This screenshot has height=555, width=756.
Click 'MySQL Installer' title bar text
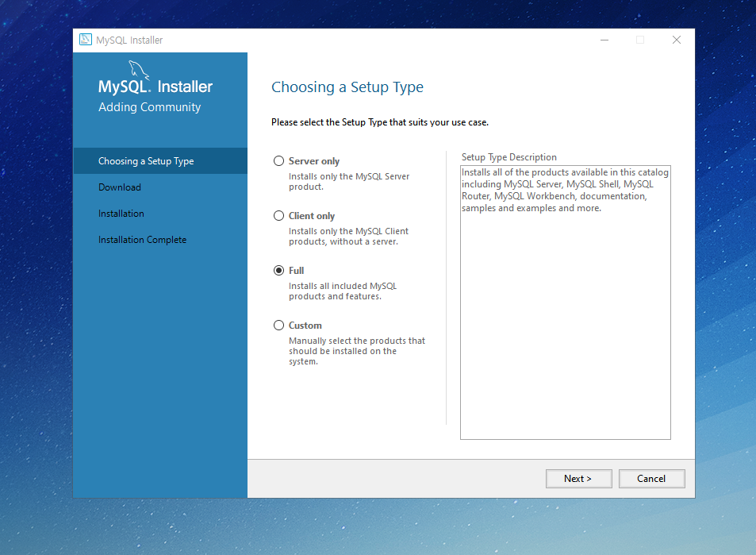coord(129,40)
